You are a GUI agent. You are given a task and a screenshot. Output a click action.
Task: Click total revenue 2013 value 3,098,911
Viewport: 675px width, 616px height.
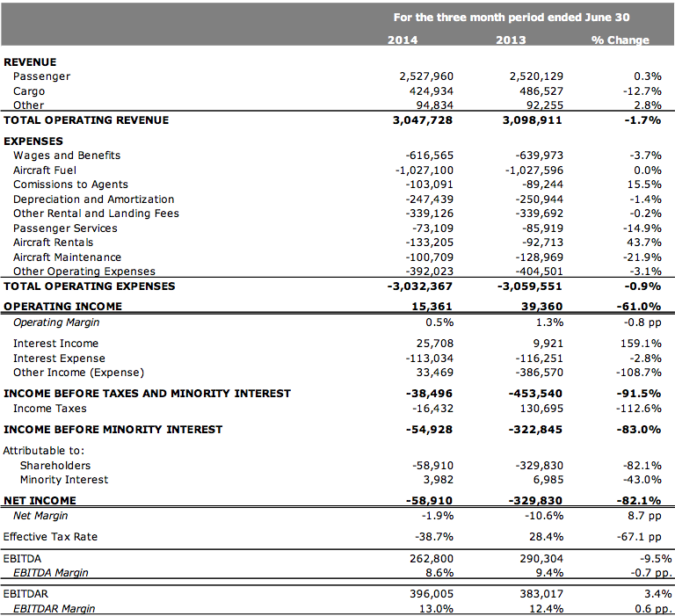532,120
